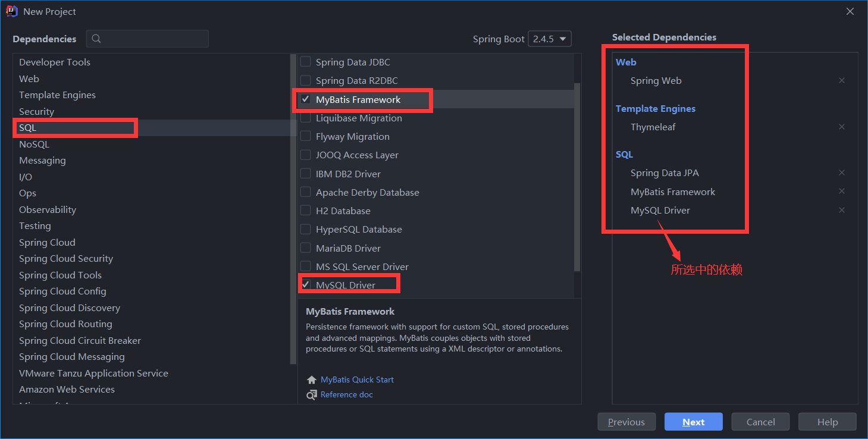Proceed with the Next button
868x439 pixels.
(x=694, y=422)
